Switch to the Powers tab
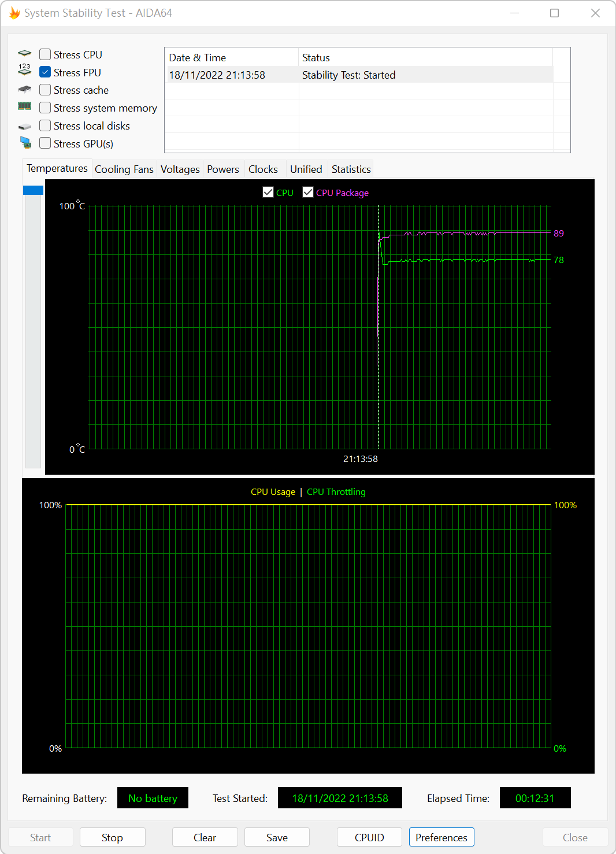The height and width of the screenshot is (854, 616). tap(223, 169)
